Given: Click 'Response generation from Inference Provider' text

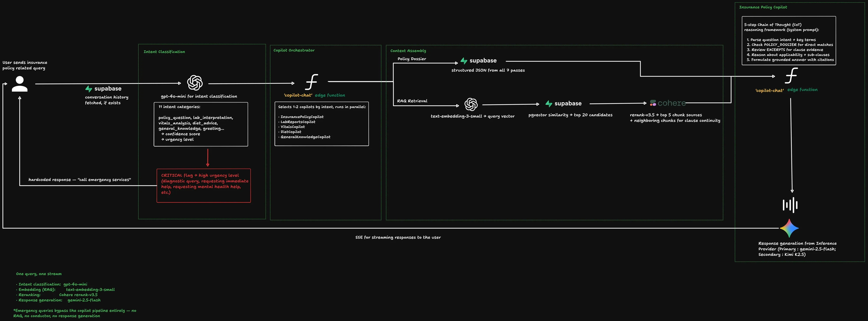Looking at the screenshot, I should [797, 249].
